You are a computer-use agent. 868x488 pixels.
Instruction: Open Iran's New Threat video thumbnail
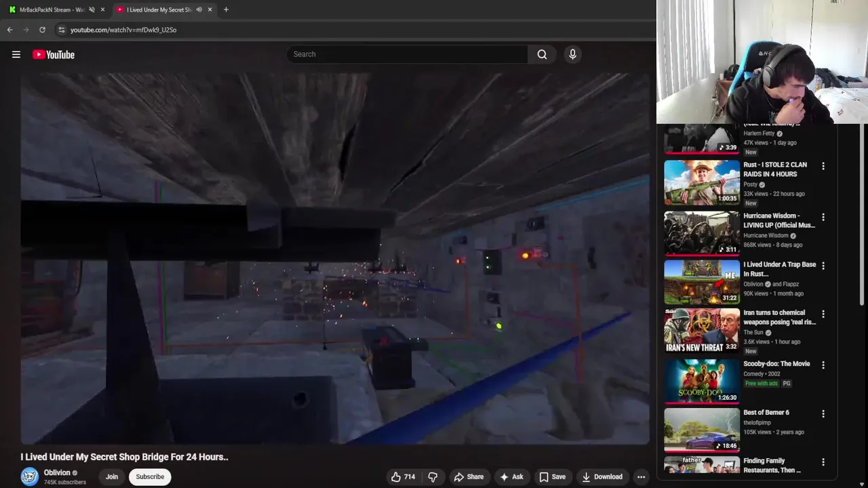coord(702,331)
